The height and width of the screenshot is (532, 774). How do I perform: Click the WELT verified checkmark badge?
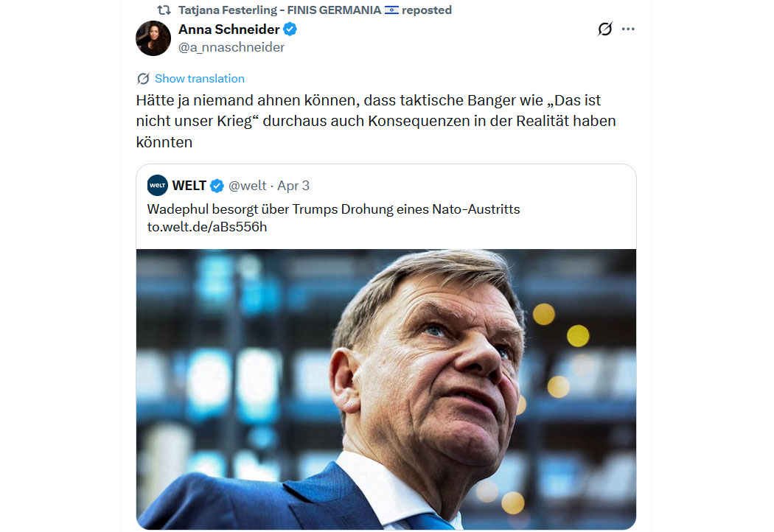click(217, 185)
